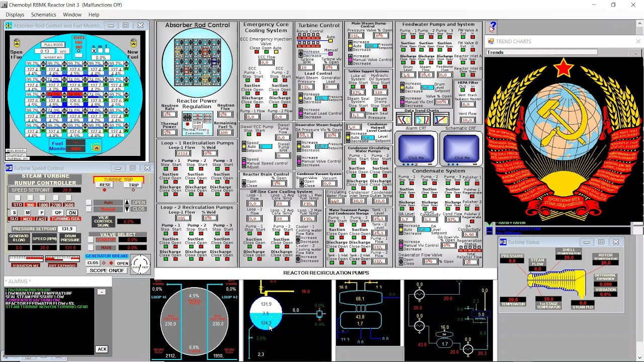The width and height of the screenshot is (644, 362).
Task: Click the SCOPE ON/OF button
Action: click(107, 270)
